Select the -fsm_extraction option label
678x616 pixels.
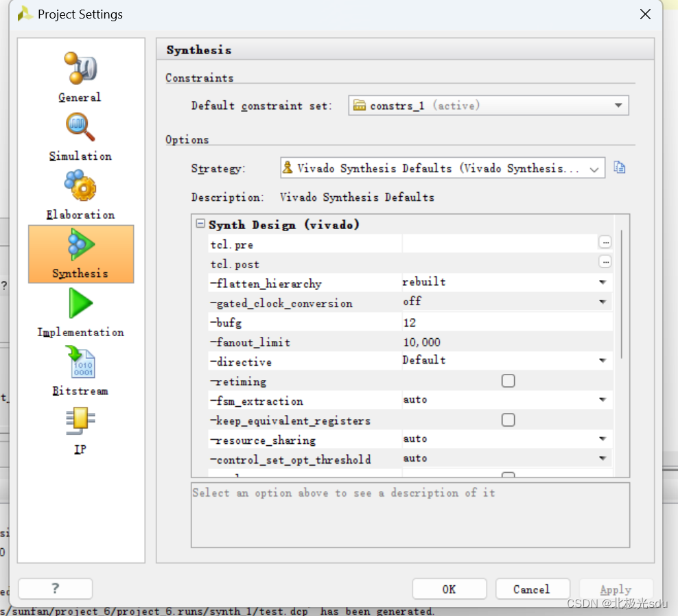point(257,401)
